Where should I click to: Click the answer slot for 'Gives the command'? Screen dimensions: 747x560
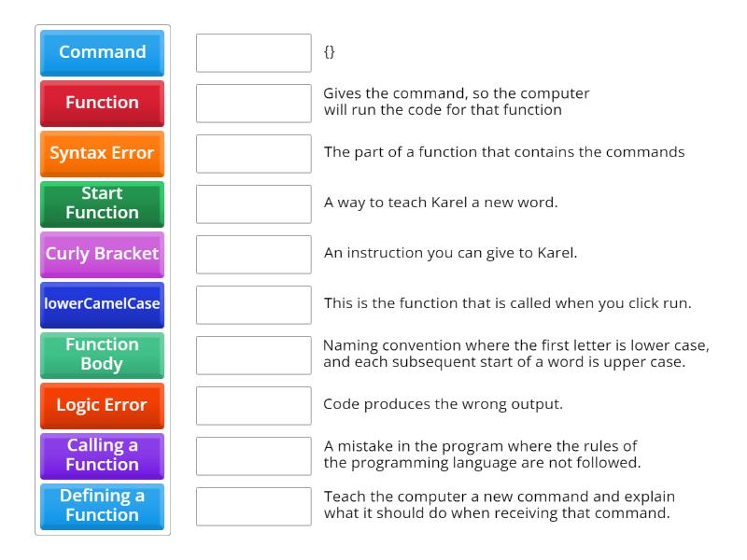pos(253,103)
